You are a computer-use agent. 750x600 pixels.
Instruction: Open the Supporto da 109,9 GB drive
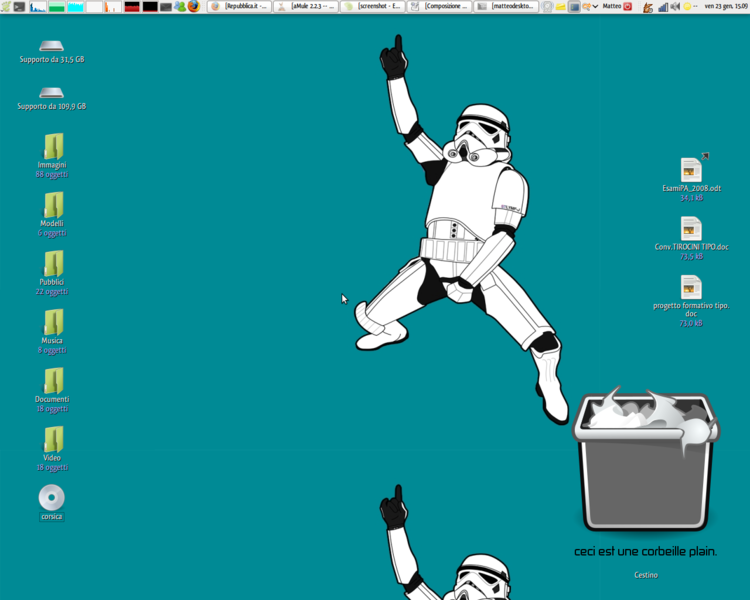(x=52, y=99)
